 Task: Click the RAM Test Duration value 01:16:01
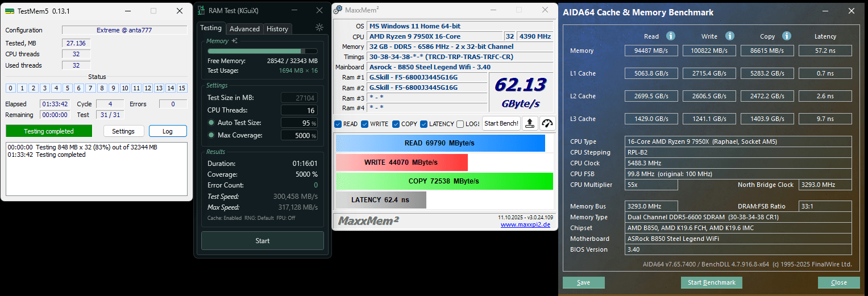305,164
